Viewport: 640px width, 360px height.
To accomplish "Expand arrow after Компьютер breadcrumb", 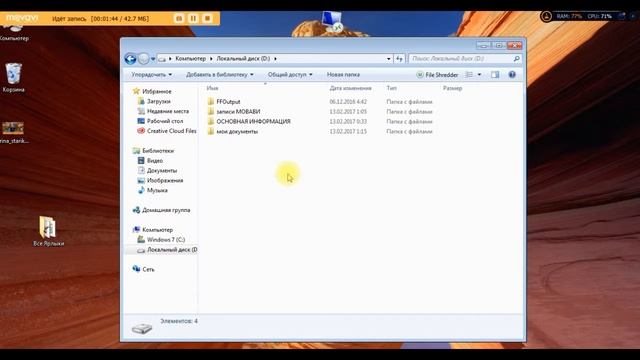I will point(211,59).
